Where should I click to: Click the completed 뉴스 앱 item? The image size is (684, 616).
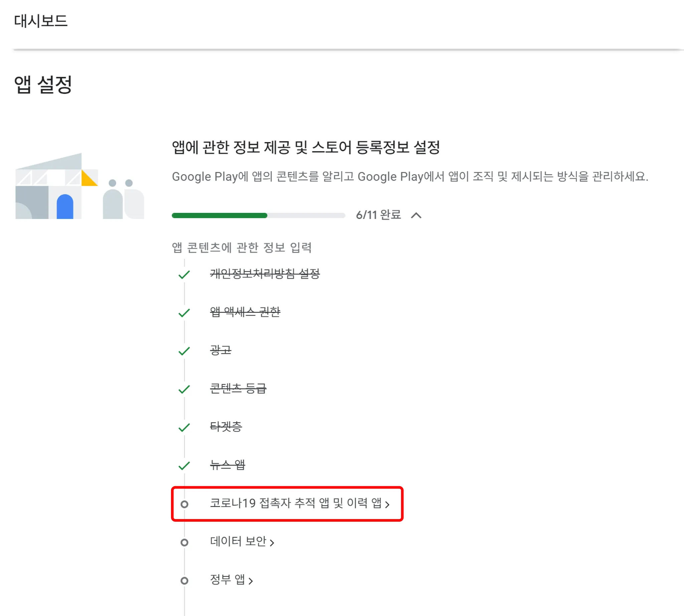(227, 465)
